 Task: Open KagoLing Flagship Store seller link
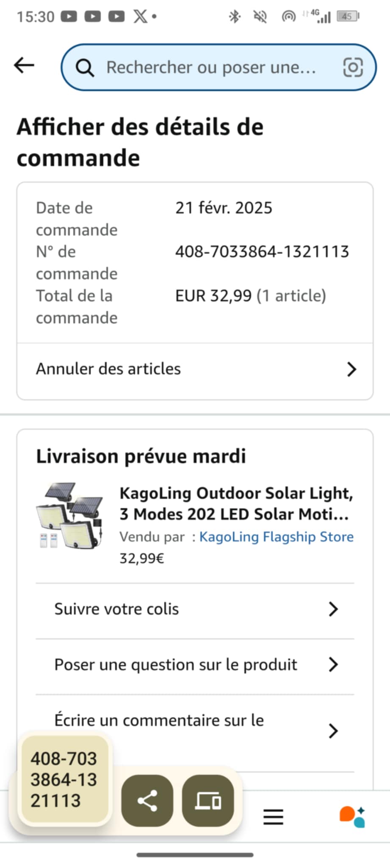tap(276, 537)
